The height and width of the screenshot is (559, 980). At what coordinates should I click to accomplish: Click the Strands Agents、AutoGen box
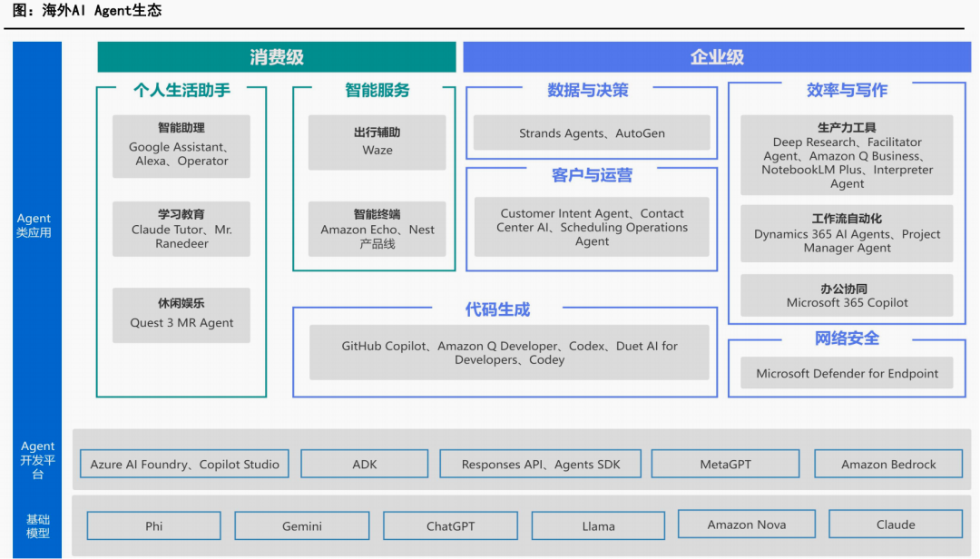[x=592, y=132]
